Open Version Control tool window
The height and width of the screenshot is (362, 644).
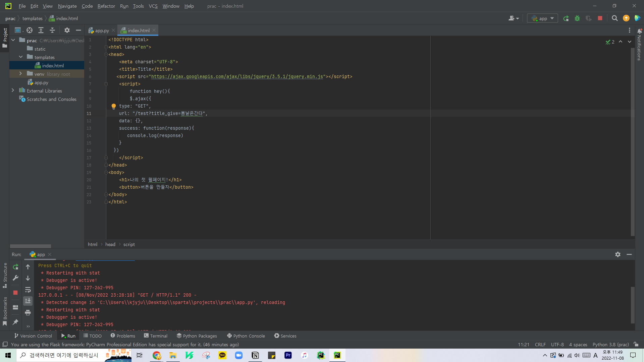click(x=33, y=336)
